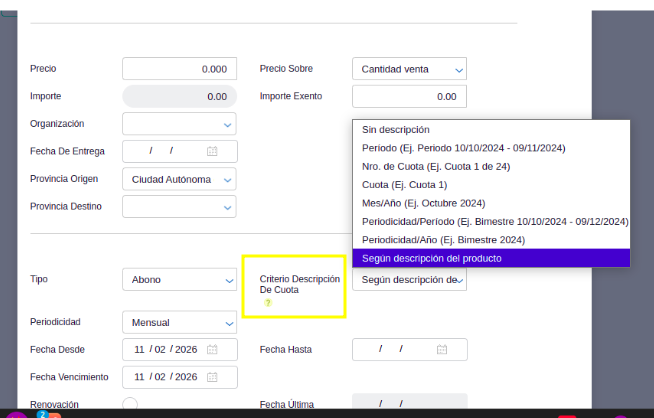Viewport: 654px width, 418px height.
Task: Choose 'Sin descripción' from the list
Action: [x=396, y=130]
